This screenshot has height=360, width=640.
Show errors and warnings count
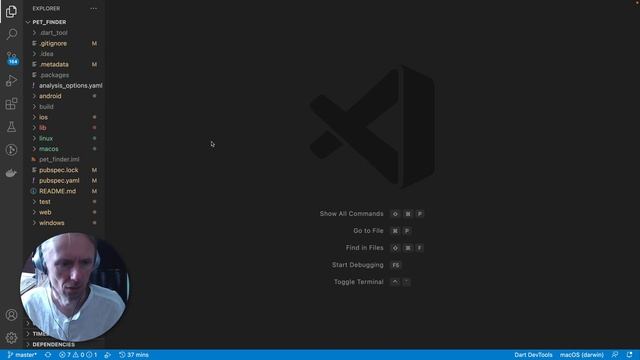tap(78, 355)
